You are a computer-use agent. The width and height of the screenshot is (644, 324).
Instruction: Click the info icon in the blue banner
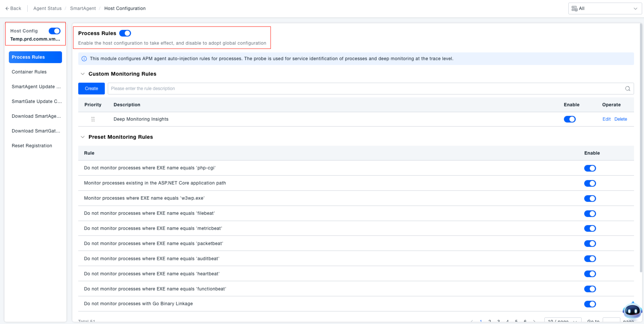[x=84, y=59]
